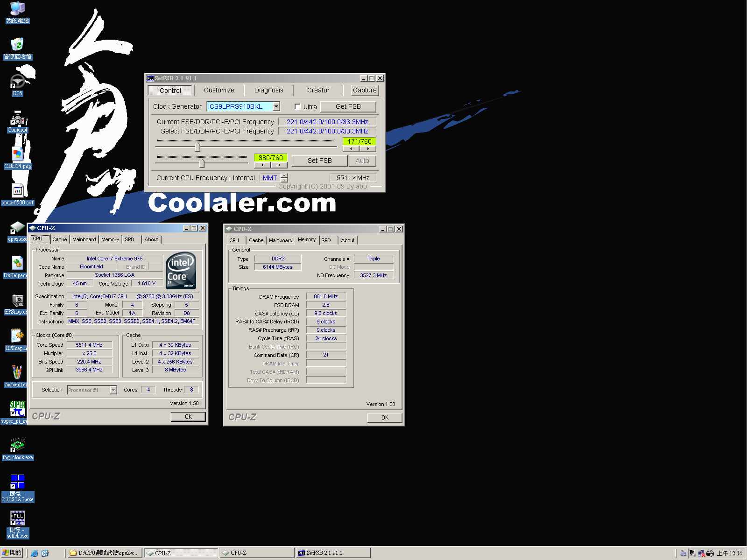Click the Set FSB button
747x560 pixels.
(x=319, y=161)
